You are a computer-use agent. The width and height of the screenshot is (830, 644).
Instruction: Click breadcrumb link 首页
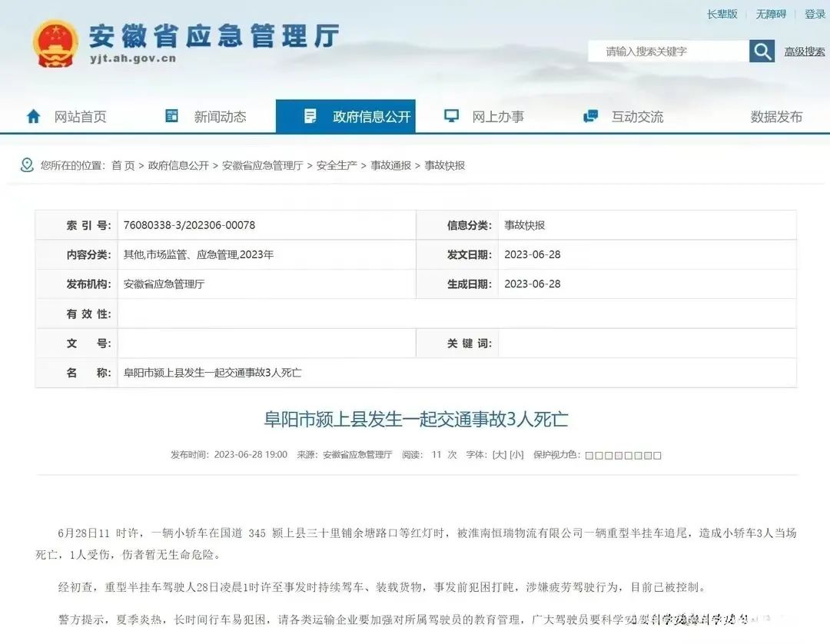123,166
